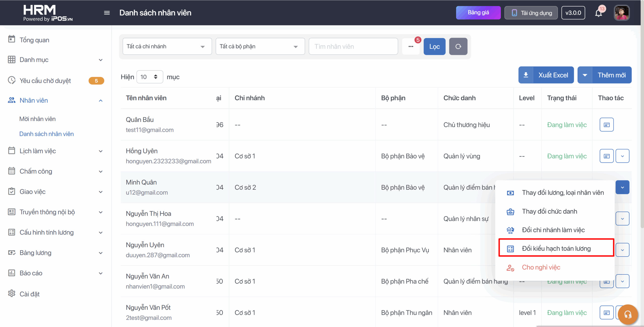Open profile card icon for Hồng Uyên
The width and height of the screenshot is (644, 327).
[x=607, y=156]
